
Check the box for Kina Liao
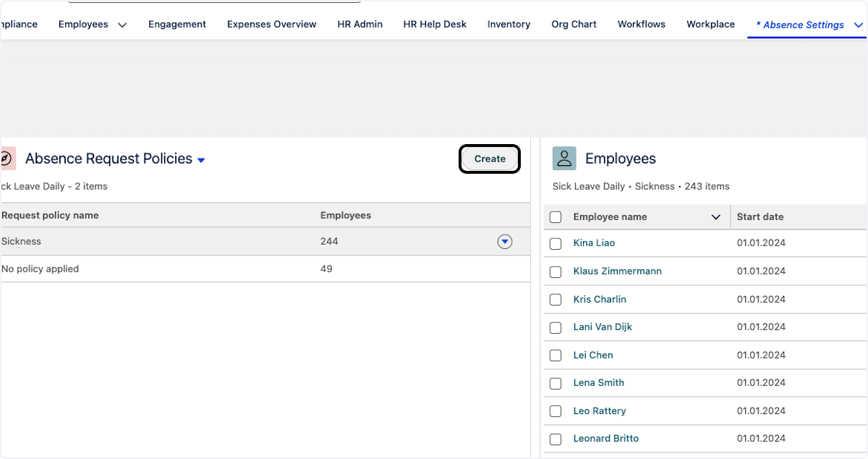556,244
